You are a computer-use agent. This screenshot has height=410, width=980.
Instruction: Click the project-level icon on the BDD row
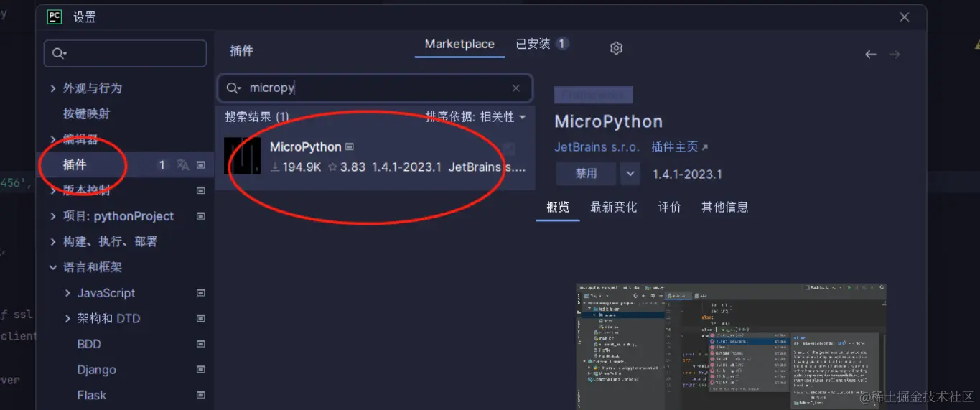201,344
